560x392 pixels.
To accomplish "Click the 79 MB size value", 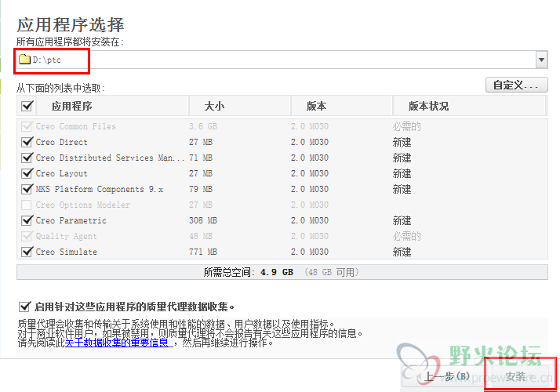I will pos(201,189).
